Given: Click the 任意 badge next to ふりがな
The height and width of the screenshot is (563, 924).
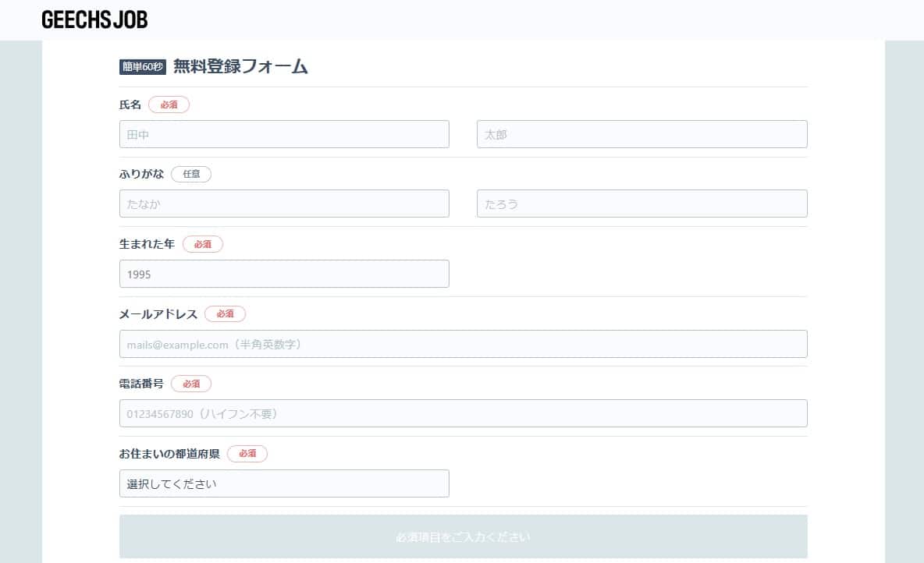Looking at the screenshot, I should pos(191,174).
